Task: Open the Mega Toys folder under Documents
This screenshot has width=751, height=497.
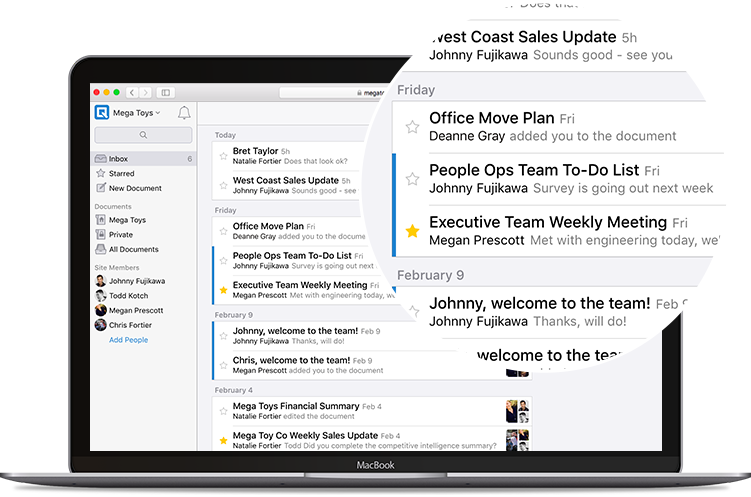Action: (126, 220)
